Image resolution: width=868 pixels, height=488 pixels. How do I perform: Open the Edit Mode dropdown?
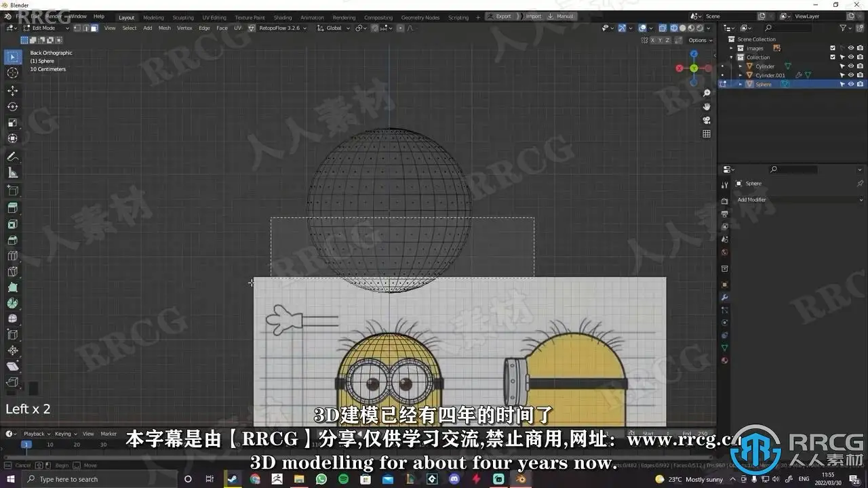coord(47,28)
